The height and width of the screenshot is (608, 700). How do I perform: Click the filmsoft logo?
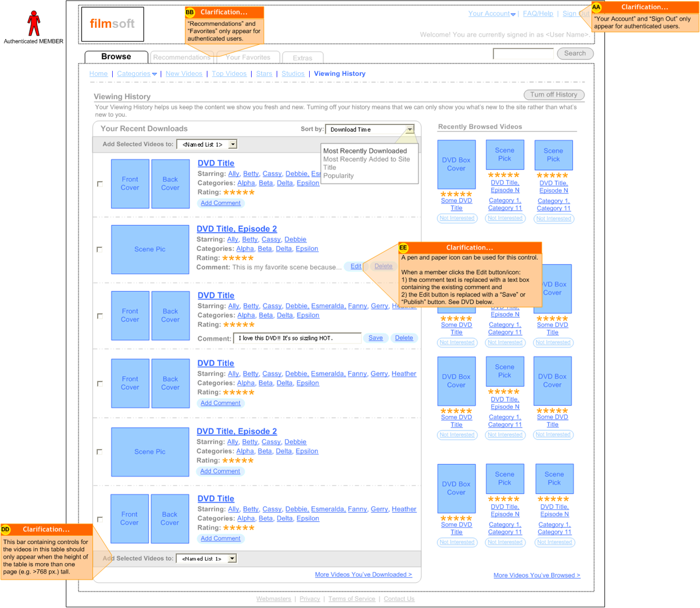pos(112,24)
